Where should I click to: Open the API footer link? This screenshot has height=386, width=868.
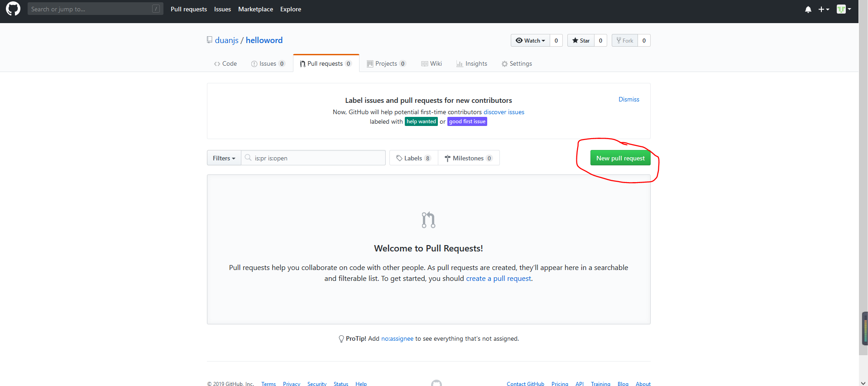click(580, 384)
